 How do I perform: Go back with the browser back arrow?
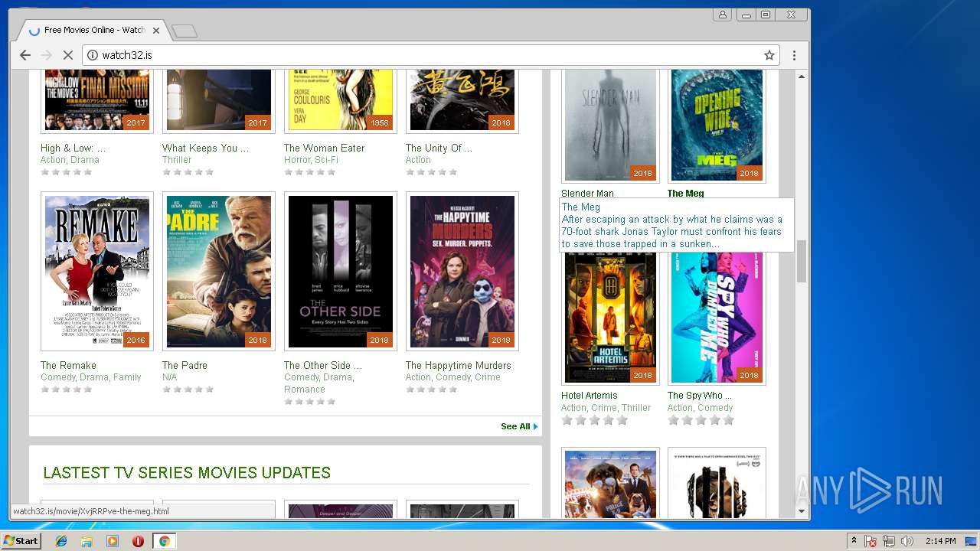25,55
